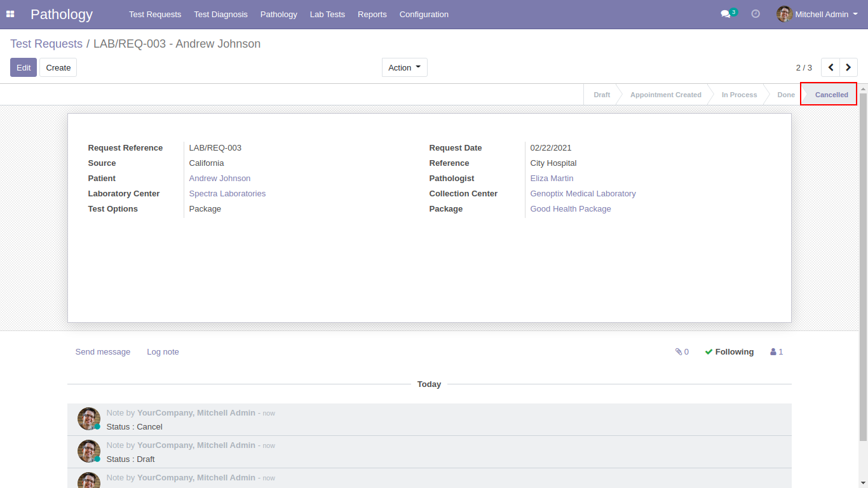This screenshot has height=488, width=868.
Task: Open the Lab Tests menu
Action: click(x=327, y=14)
